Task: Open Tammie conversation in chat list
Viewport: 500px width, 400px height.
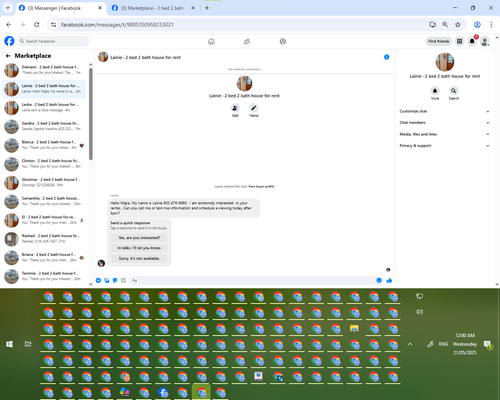Action: [x=44, y=276]
